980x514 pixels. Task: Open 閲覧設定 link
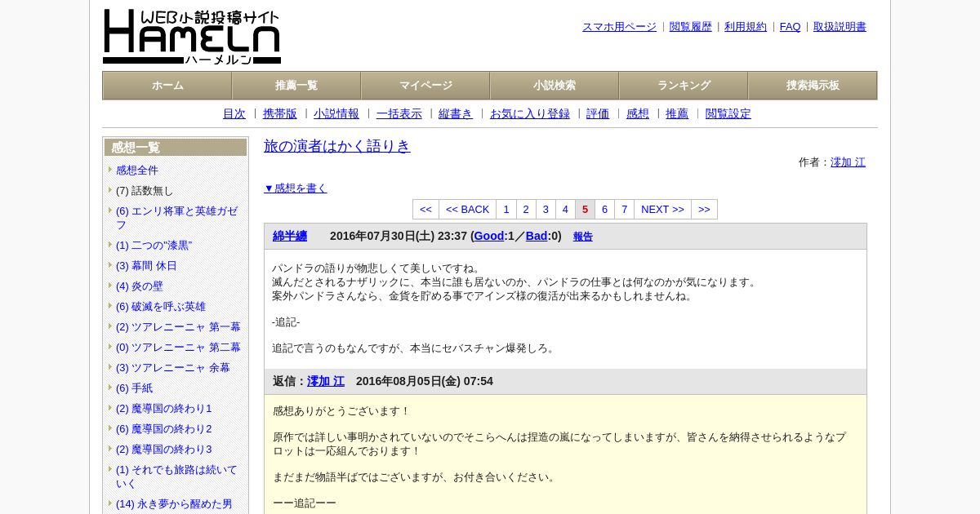point(728,114)
